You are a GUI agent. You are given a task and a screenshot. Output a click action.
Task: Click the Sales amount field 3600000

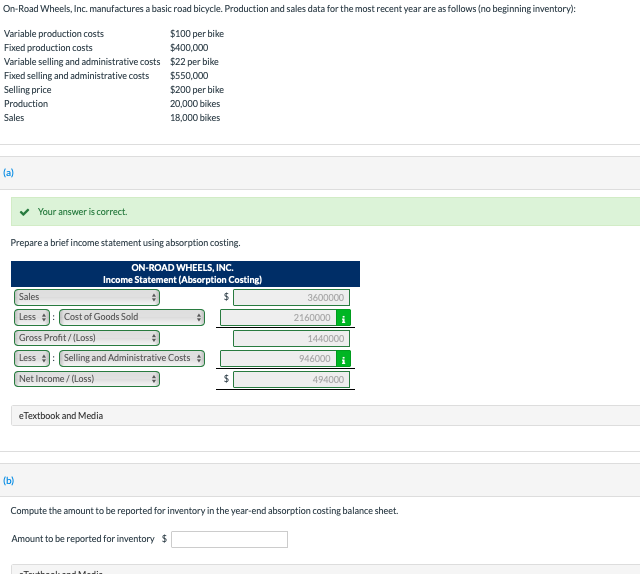291,298
